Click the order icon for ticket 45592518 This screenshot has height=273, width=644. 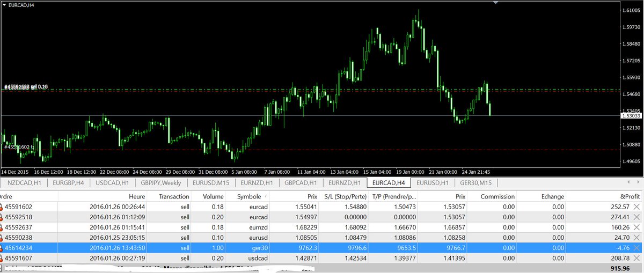(x=2, y=217)
